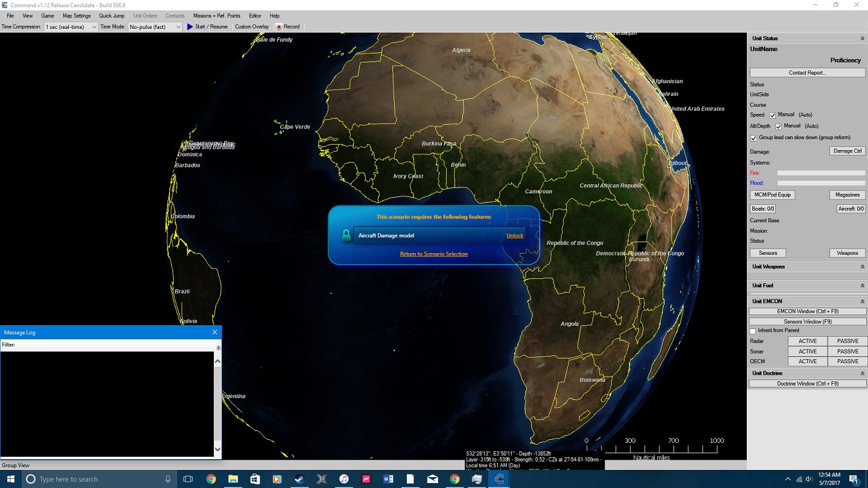Viewport: 868px width, 488px height.
Task: Open File Explorer from taskbar
Action: click(233, 479)
